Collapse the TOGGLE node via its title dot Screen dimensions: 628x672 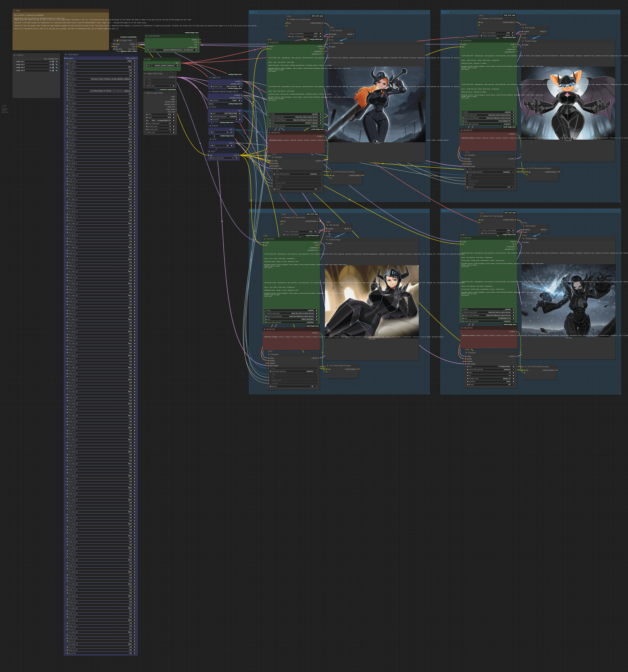point(14,55)
